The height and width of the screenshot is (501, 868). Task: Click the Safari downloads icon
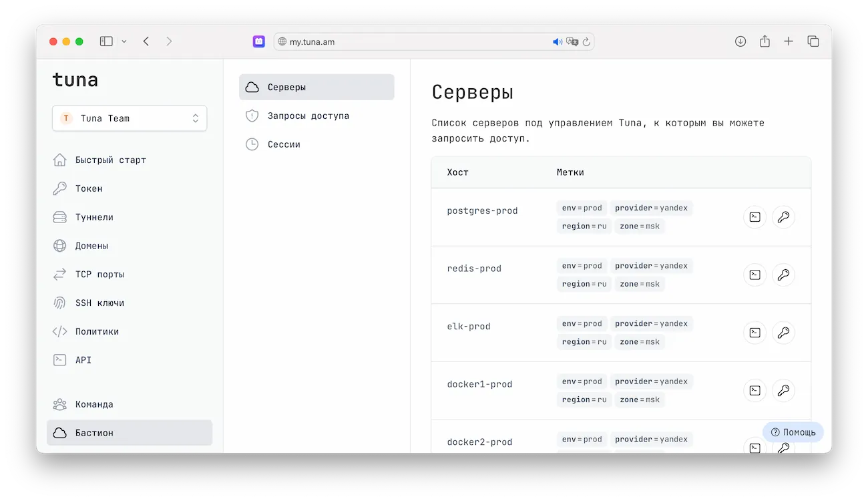(740, 41)
